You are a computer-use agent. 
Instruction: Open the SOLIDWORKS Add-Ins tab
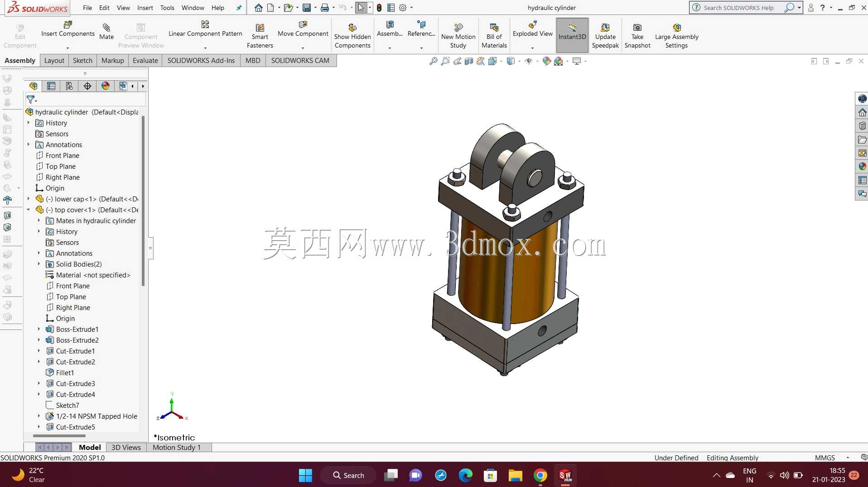201,60
